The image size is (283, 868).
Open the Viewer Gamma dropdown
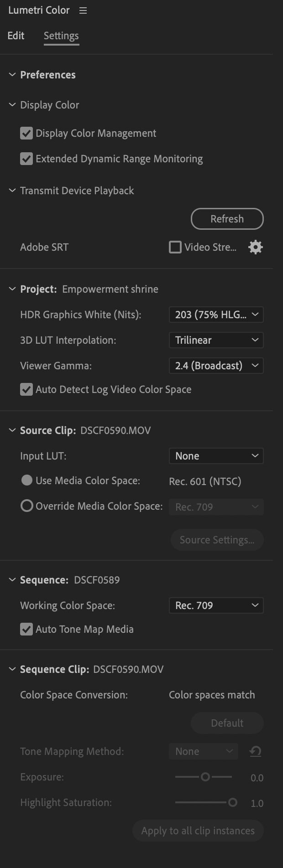click(216, 366)
